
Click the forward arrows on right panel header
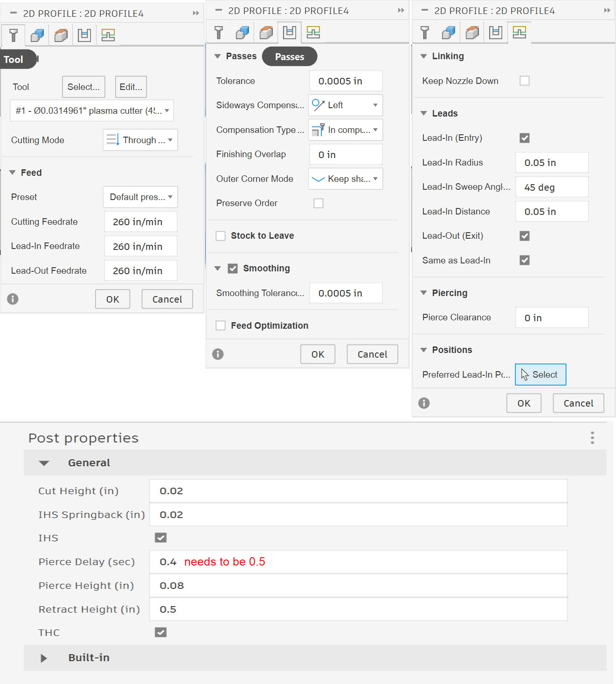click(607, 10)
